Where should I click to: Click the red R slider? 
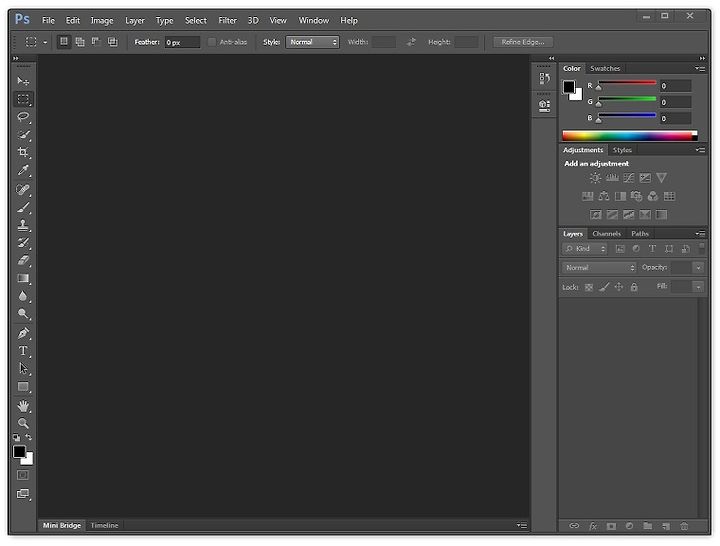[627, 84]
